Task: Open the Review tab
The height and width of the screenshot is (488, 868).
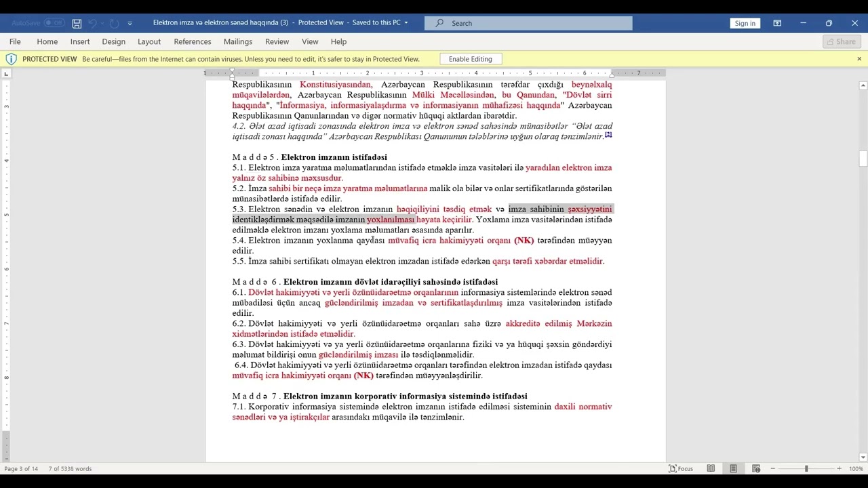Action: (277, 41)
